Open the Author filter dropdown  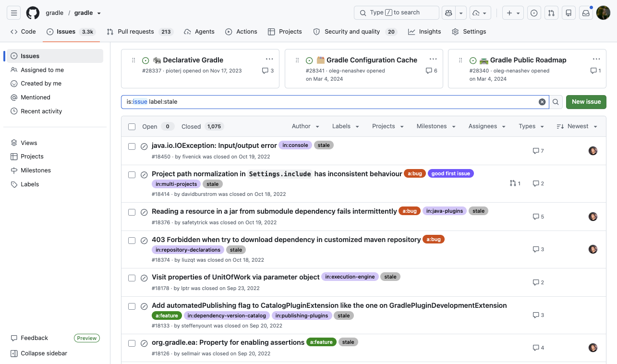pos(305,126)
